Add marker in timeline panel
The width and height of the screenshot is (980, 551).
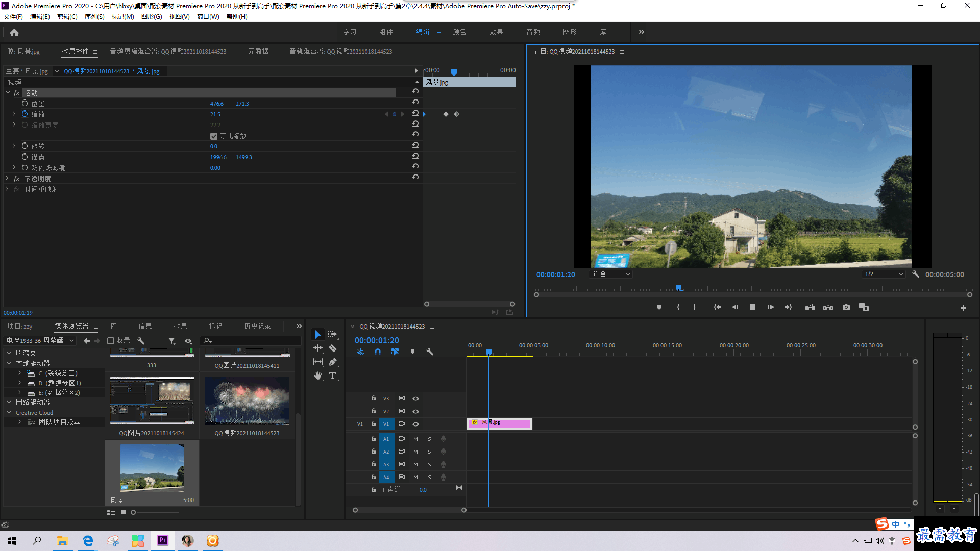click(x=413, y=352)
